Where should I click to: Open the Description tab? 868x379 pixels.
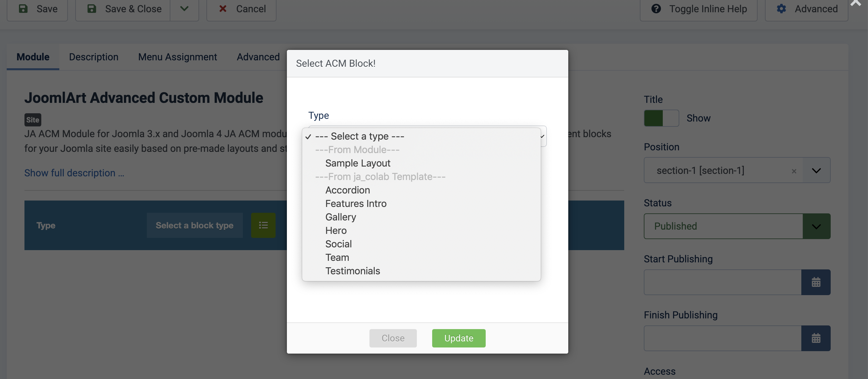pos(93,57)
